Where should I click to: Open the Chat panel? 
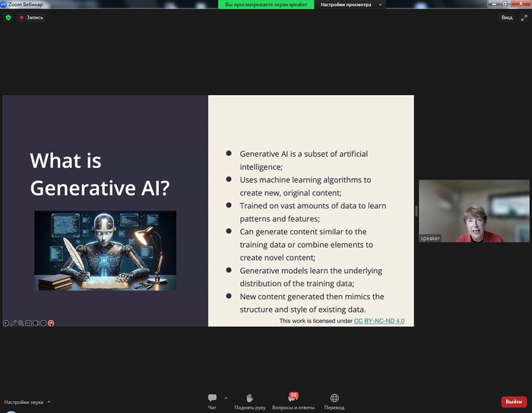coord(212,399)
